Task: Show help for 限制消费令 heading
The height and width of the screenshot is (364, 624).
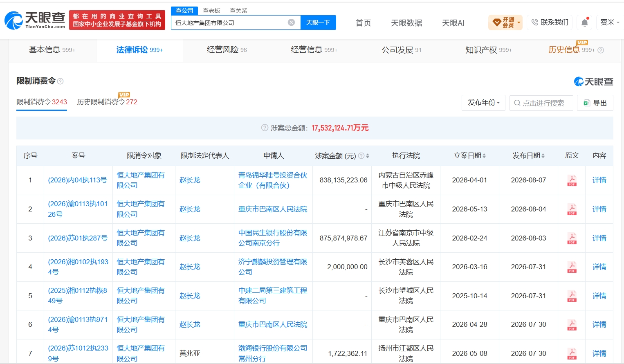Action: 61,81
